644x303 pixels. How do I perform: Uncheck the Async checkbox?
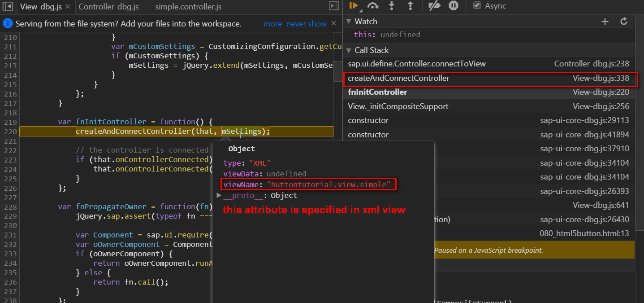click(x=477, y=6)
